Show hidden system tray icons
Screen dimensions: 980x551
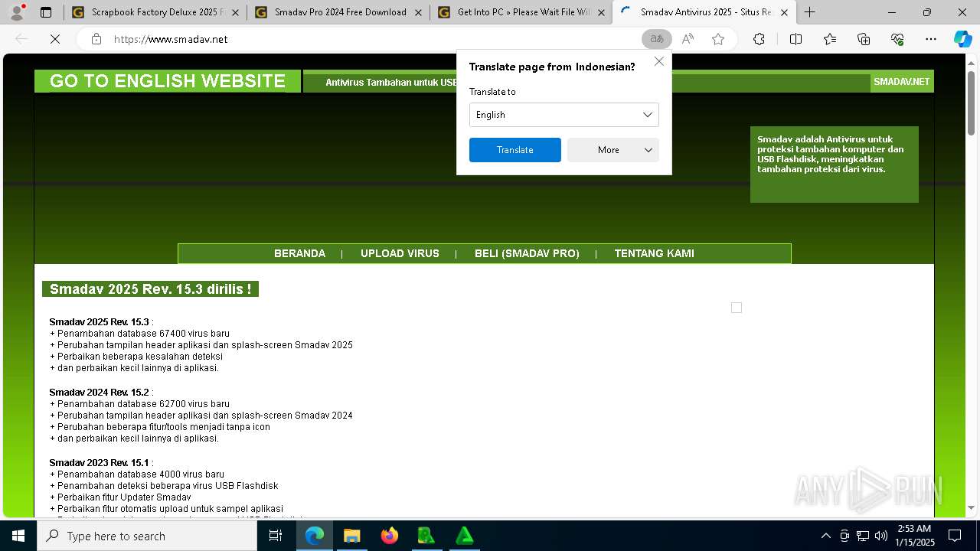click(825, 536)
